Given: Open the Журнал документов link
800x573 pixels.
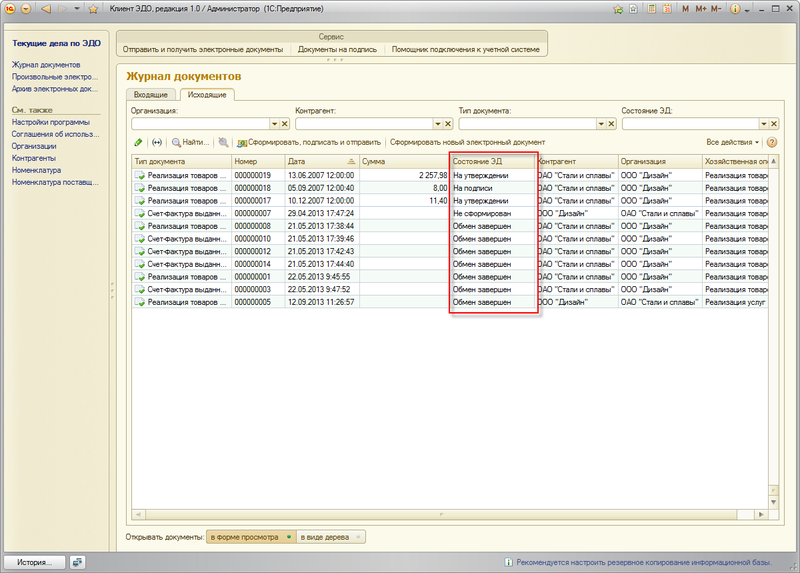Looking at the screenshot, I should (46, 65).
